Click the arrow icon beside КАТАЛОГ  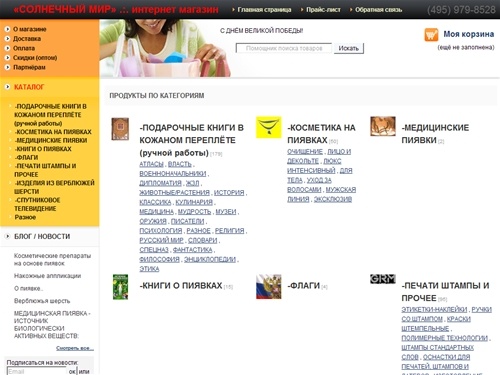pos(7,87)
